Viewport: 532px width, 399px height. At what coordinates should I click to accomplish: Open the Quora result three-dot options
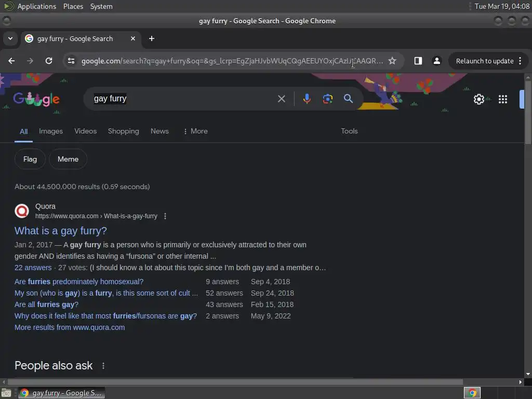[165, 216]
